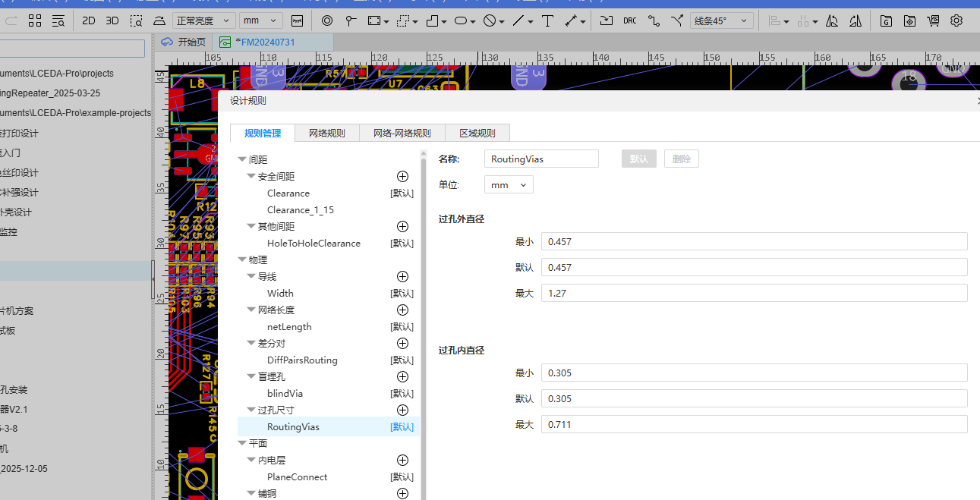Add new rule under 过孔尺寸
The height and width of the screenshot is (500, 980).
[x=403, y=410]
